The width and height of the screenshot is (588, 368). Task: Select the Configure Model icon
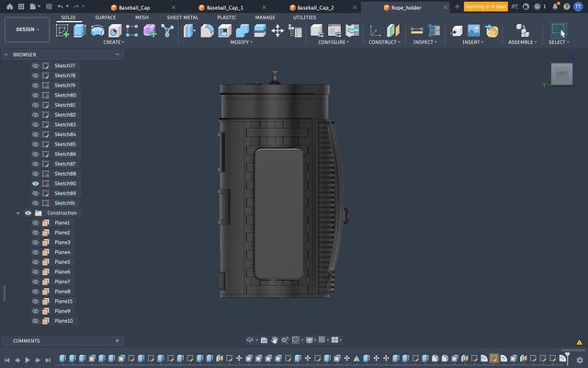[x=317, y=30]
